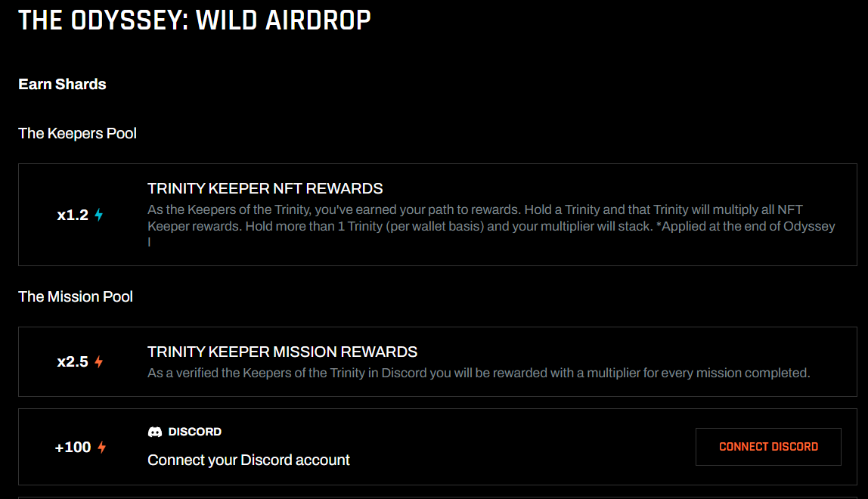Expand The Mission Pool section
This screenshot has width=868, height=499.
tap(76, 296)
